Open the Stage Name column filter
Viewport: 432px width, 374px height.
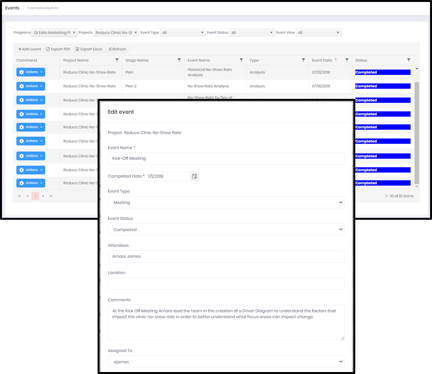pos(179,60)
